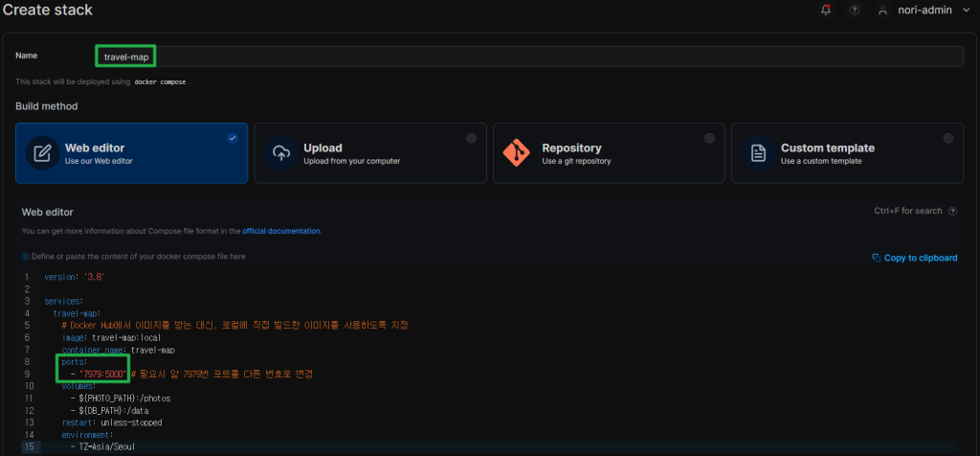Open the official documentation link
The height and width of the screenshot is (456, 980).
[281, 231]
